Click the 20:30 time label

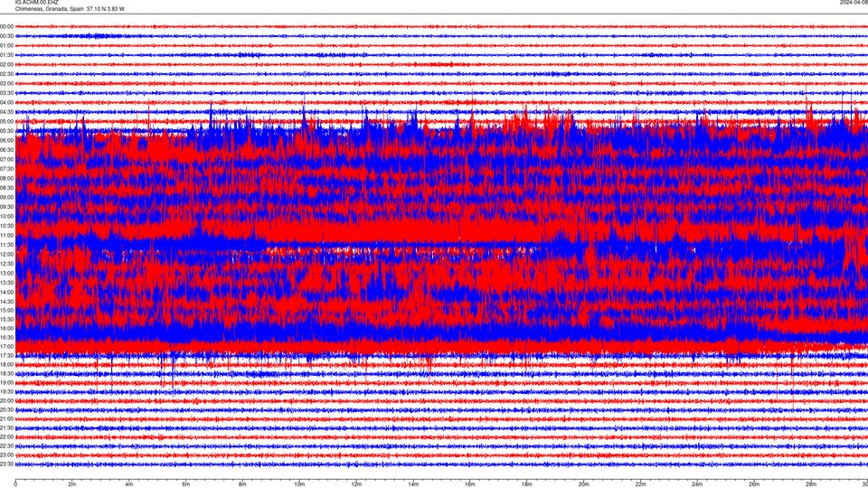6,410
